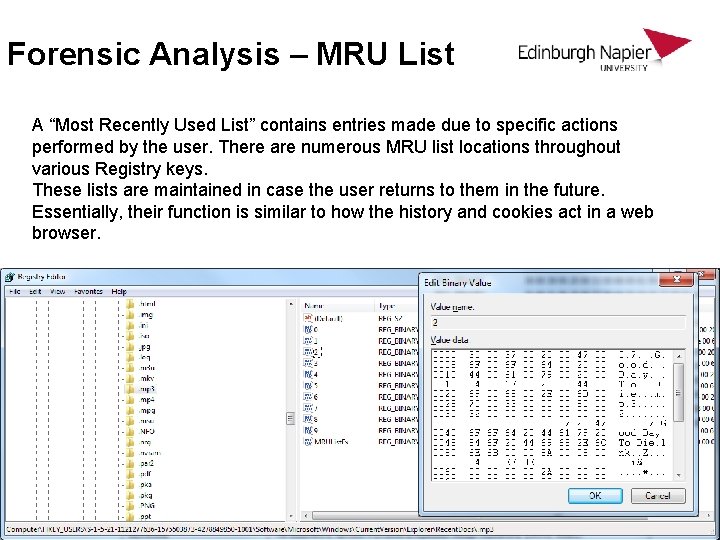Select the .mkv key folder icon
The height and width of the screenshot is (540, 720).
tap(130, 378)
